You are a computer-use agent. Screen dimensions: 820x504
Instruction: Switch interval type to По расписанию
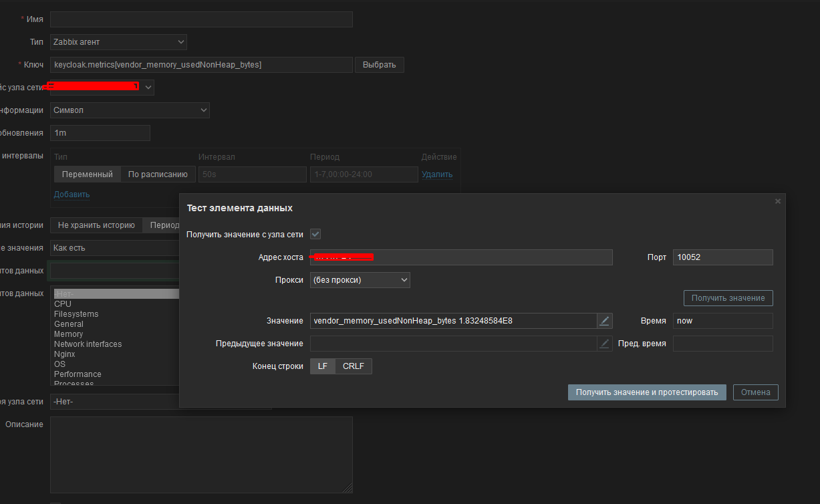(x=158, y=174)
